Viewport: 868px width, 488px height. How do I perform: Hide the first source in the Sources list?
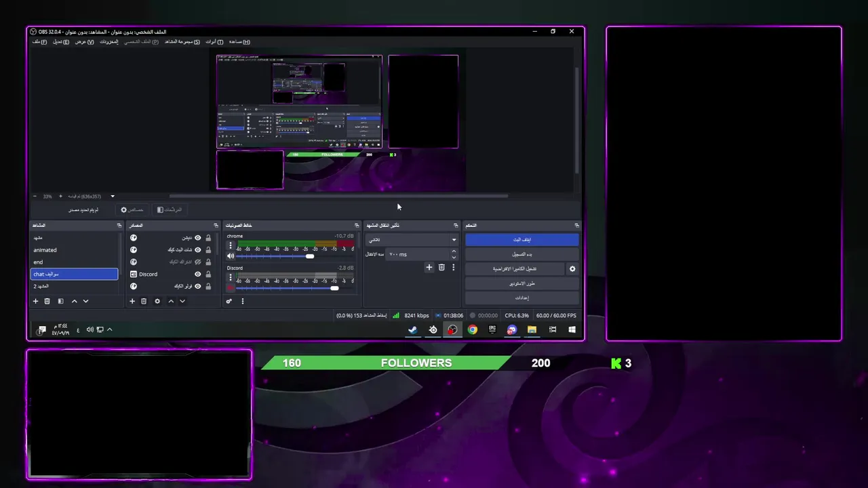[x=198, y=238]
